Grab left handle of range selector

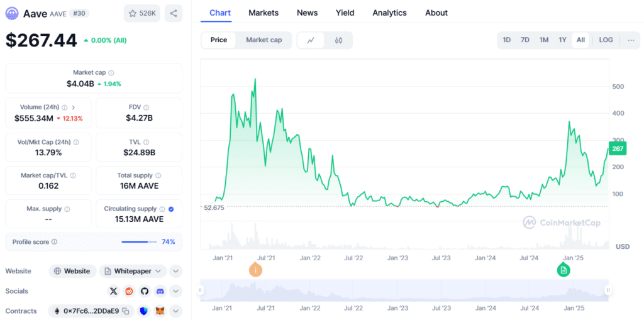[201, 290]
